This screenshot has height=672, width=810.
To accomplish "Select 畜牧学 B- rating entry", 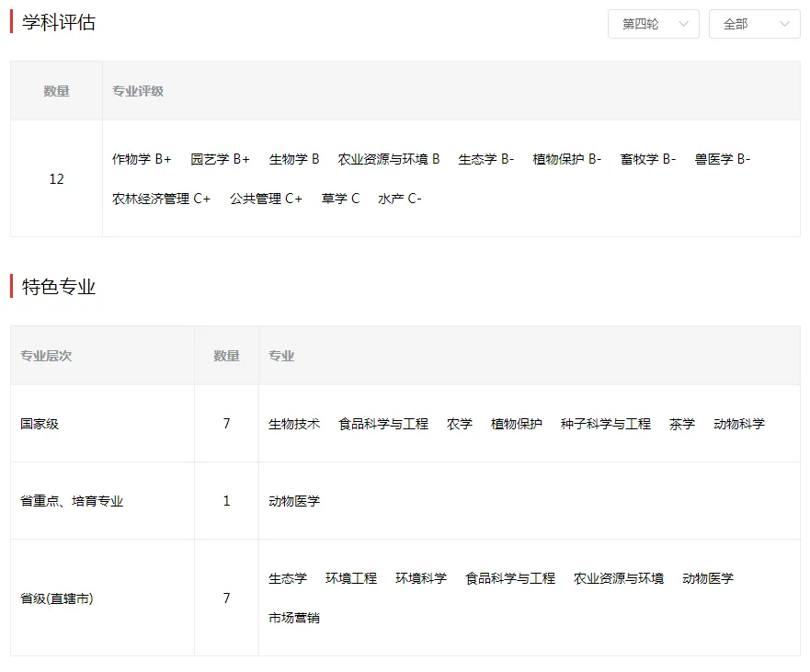I will pos(648,159).
